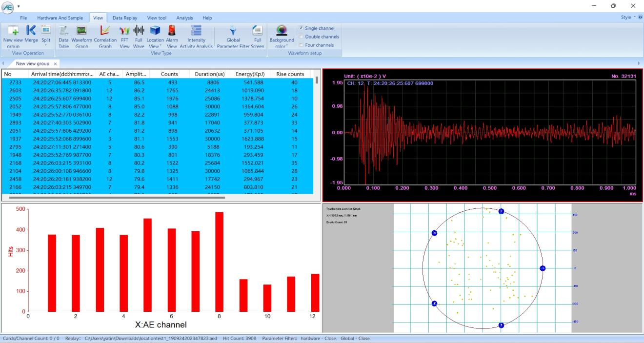The image size is (644, 343).
Task: Open the Correlation Graph view
Action: click(105, 36)
